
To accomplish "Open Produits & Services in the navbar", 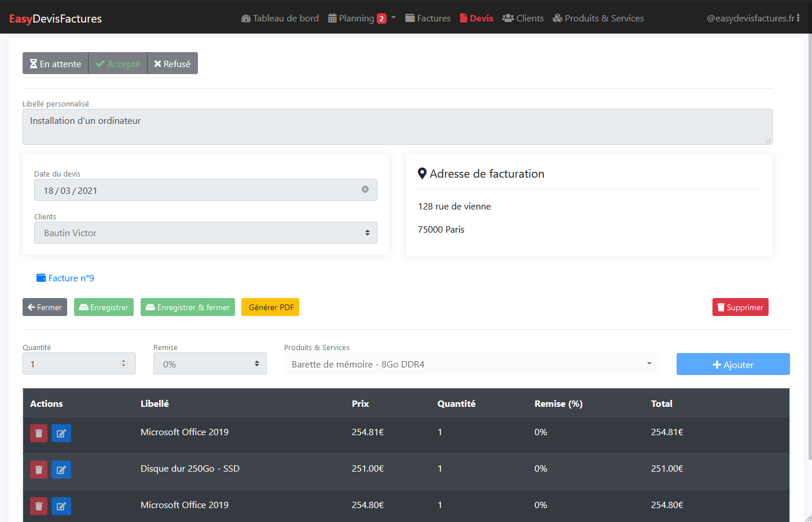I will [598, 19].
